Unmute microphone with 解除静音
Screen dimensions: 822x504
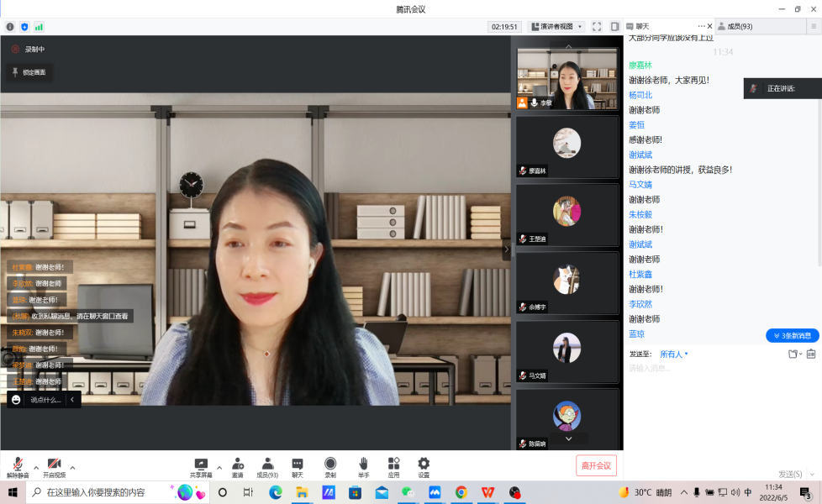point(18,466)
